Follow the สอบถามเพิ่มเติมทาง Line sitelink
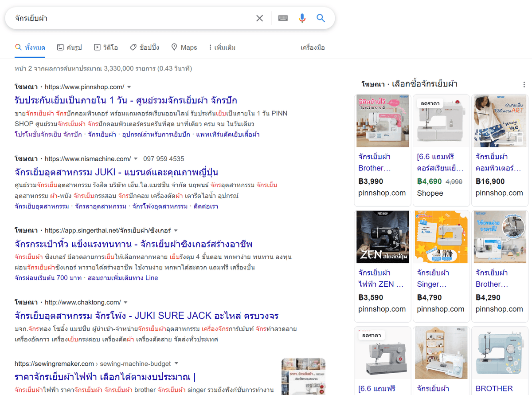532x395 pixels. coord(123,278)
